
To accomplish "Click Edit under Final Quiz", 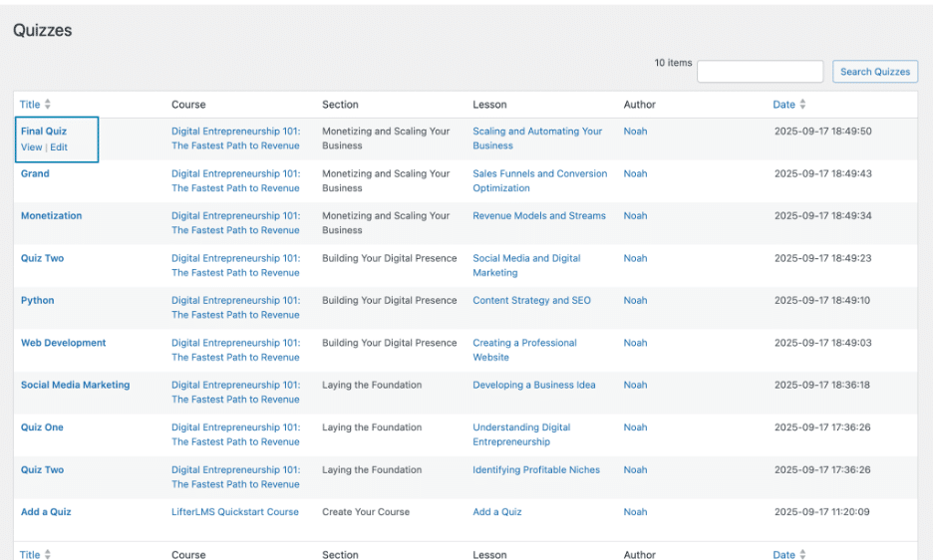I will [x=58, y=147].
